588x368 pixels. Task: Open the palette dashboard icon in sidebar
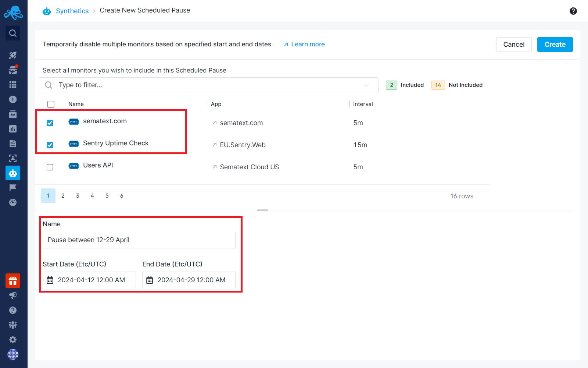point(13,202)
